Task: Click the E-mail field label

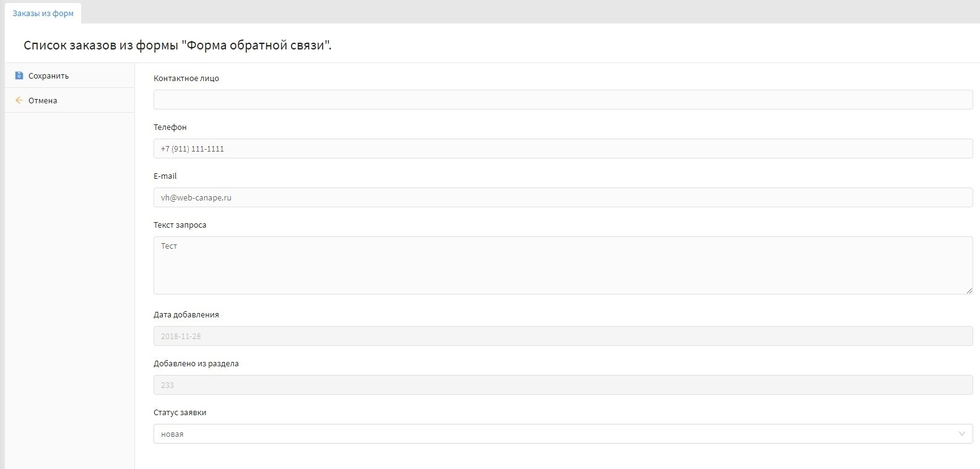Action: tap(165, 176)
